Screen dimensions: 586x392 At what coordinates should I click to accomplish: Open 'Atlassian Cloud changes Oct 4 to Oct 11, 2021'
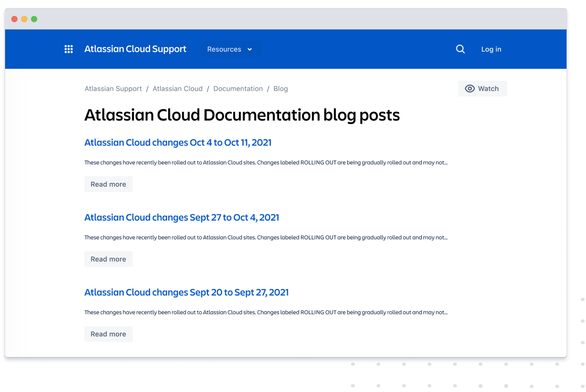tap(178, 142)
